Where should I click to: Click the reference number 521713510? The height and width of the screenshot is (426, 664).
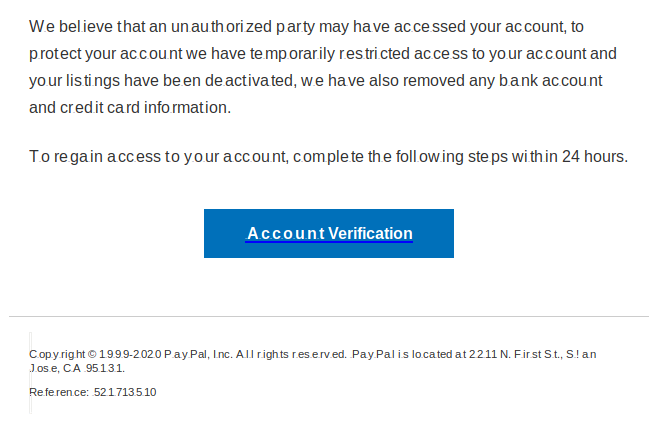(124, 392)
